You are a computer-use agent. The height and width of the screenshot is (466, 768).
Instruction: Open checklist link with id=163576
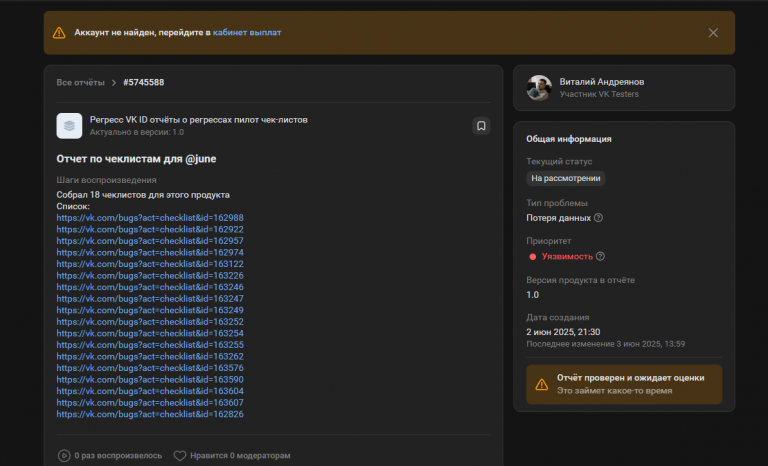(150, 368)
